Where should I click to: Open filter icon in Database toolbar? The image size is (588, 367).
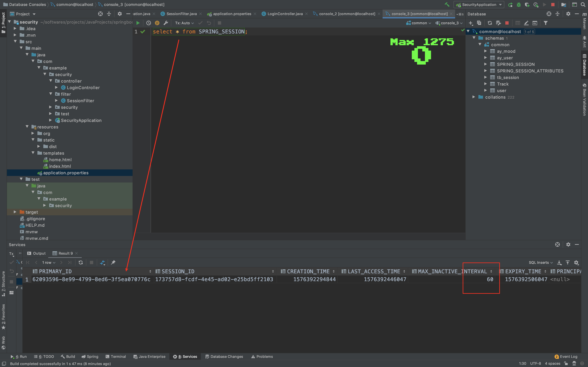coord(546,23)
